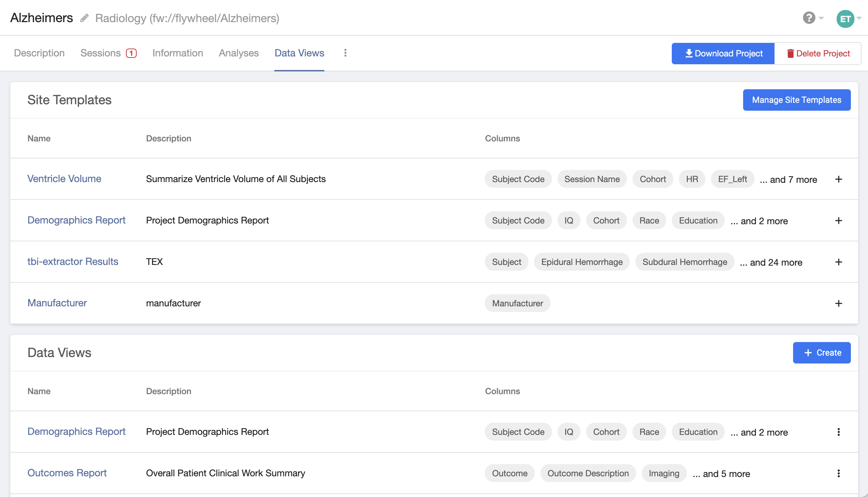The height and width of the screenshot is (497, 868).
Task: Open the overflow dots menu beside Data Views tab
Action: tap(345, 53)
